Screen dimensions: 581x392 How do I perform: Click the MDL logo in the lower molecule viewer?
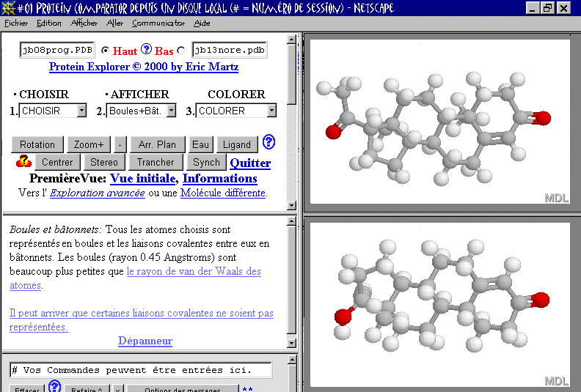(556, 381)
